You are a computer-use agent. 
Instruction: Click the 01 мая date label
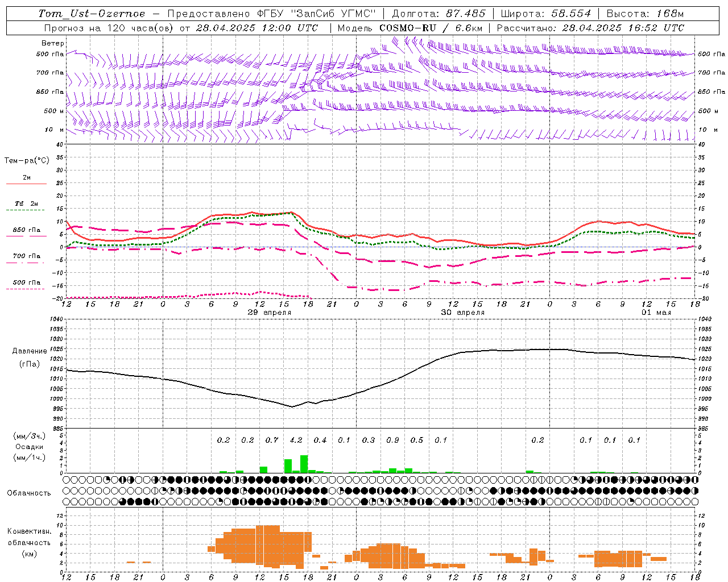pyautogui.click(x=656, y=313)
